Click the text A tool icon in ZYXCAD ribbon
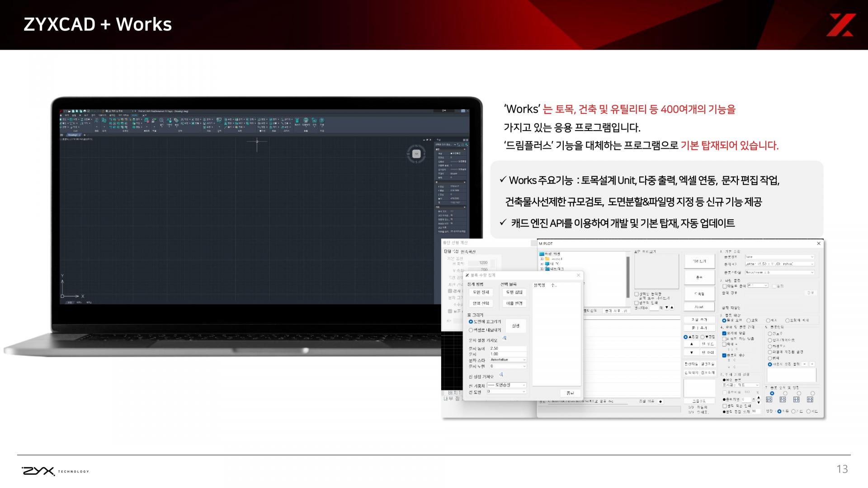 169,121
